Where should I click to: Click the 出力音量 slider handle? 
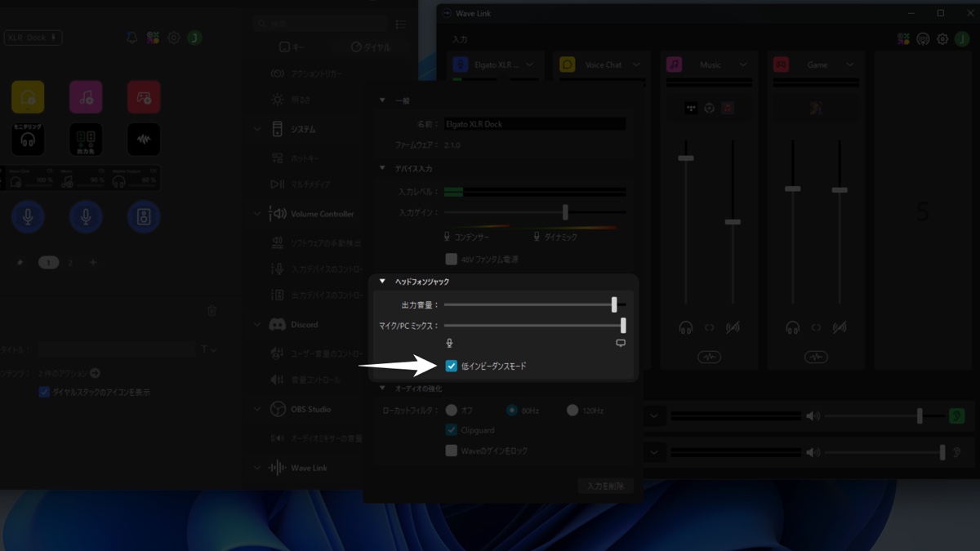pos(614,304)
